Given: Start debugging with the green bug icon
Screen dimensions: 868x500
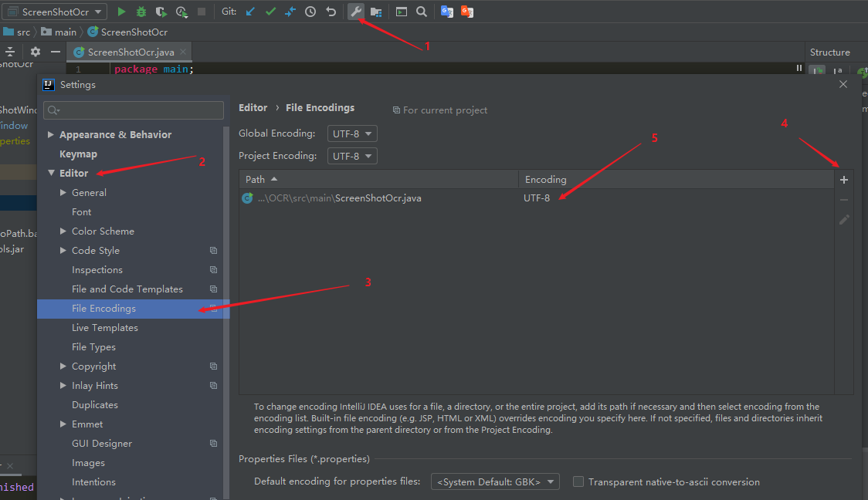Looking at the screenshot, I should point(141,12).
